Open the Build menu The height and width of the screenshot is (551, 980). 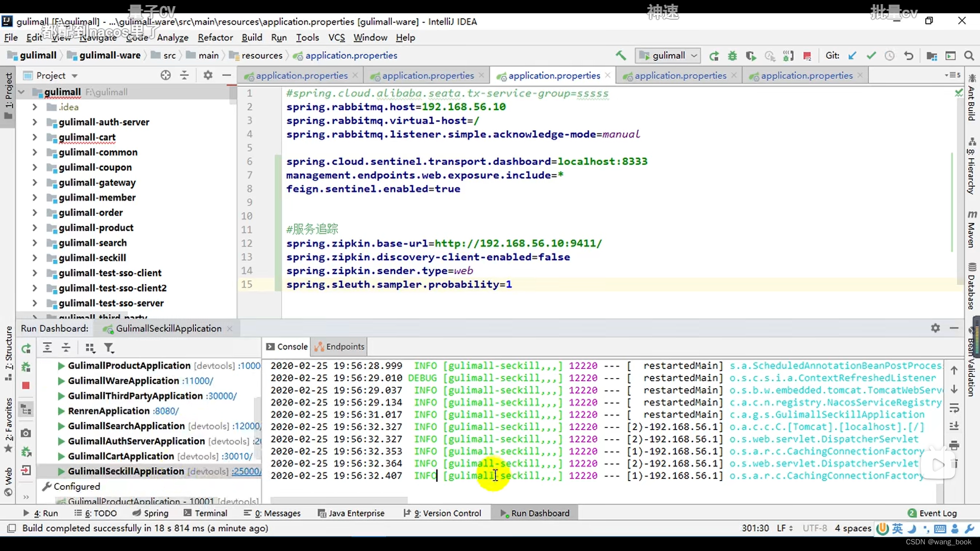click(252, 38)
